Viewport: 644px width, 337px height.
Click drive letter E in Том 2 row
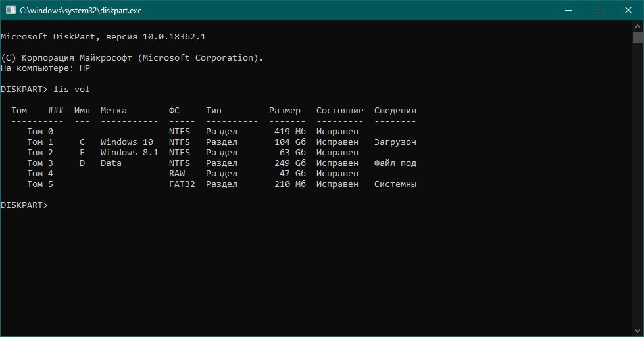[82, 153]
